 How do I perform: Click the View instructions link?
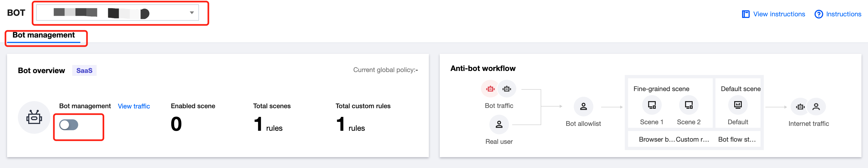click(774, 14)
